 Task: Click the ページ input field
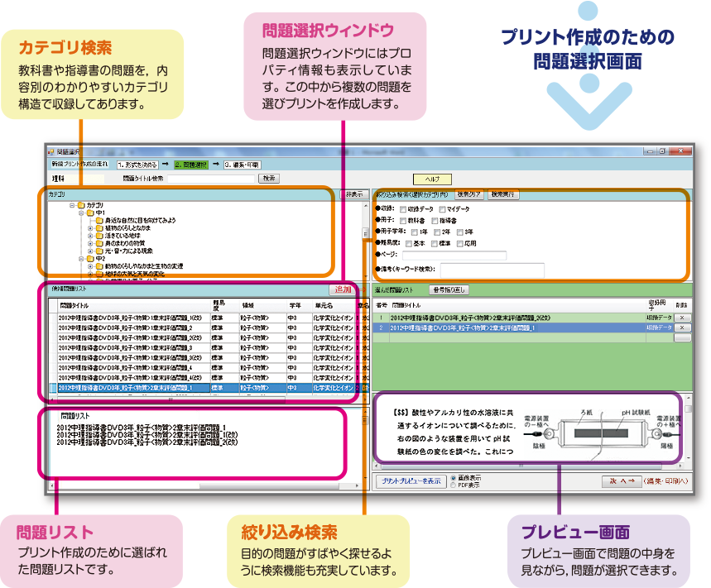(454, 256)
